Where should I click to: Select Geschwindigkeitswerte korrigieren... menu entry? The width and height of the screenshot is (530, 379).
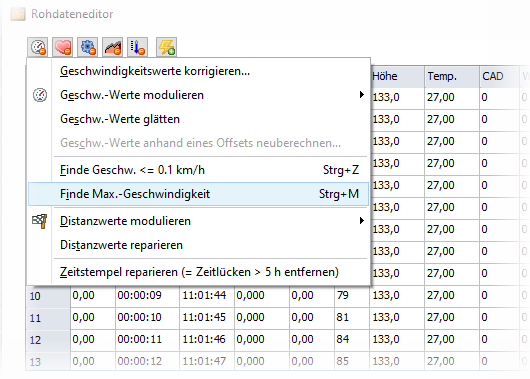(198, 71)
